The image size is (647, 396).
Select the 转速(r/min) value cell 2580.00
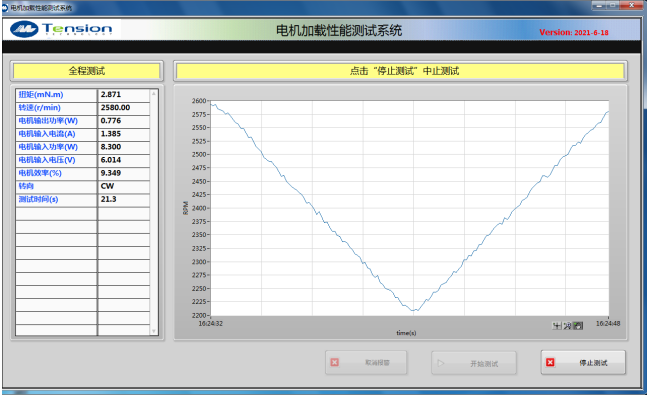point(124,108)
